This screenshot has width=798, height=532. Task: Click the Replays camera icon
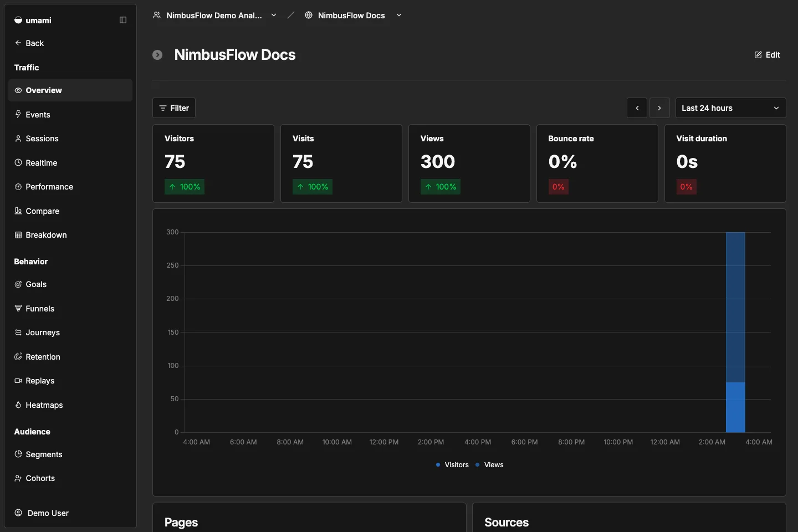(18, 381)
